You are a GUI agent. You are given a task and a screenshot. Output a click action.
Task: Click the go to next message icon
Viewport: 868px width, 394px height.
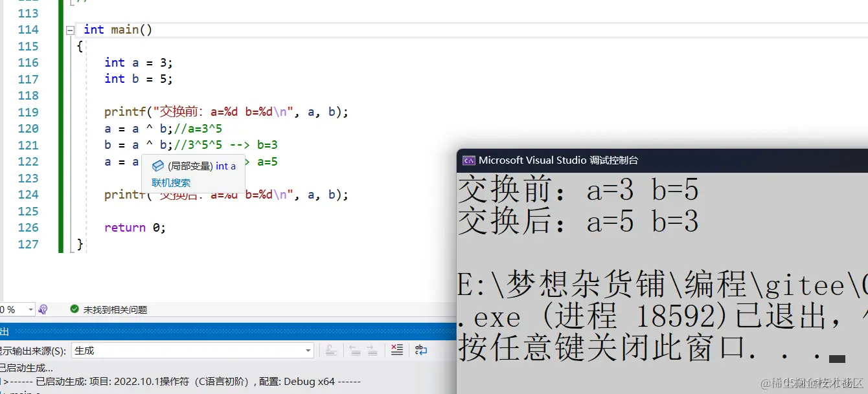pos(372,350)
